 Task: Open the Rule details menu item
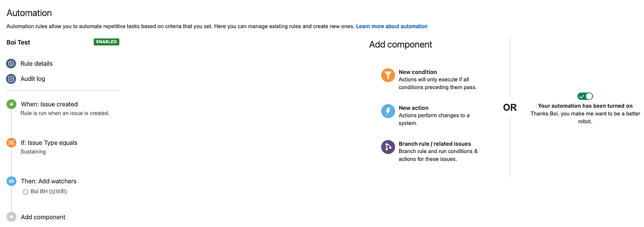36,64
